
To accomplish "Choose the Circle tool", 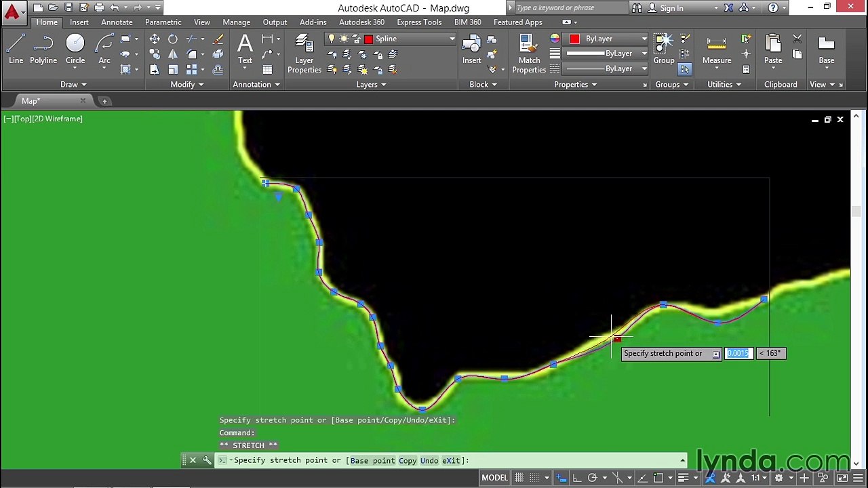I will tap(75, 50).
